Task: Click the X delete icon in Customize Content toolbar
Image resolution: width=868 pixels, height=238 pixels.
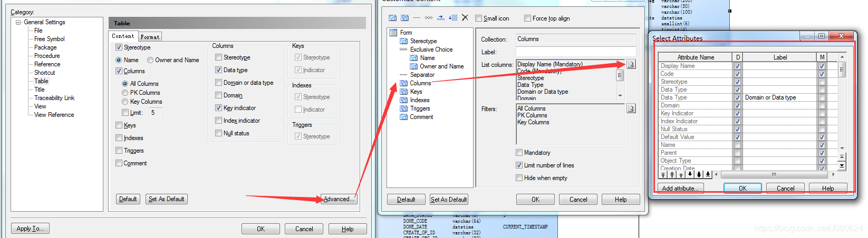Action: 465,18
